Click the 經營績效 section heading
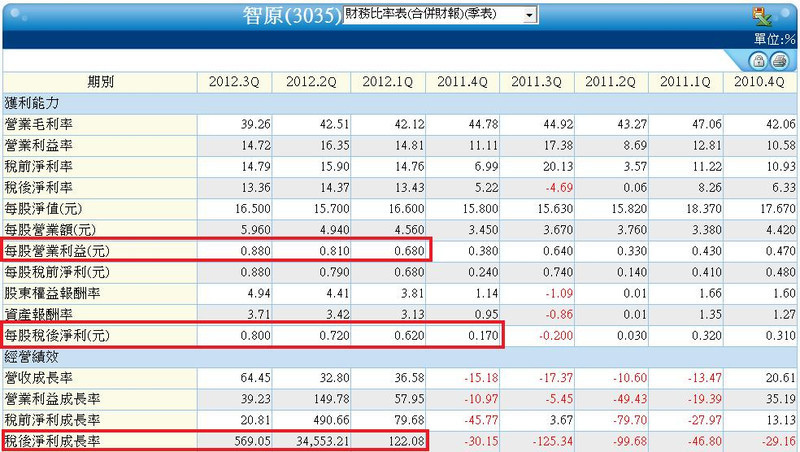 tap(32, 357)
